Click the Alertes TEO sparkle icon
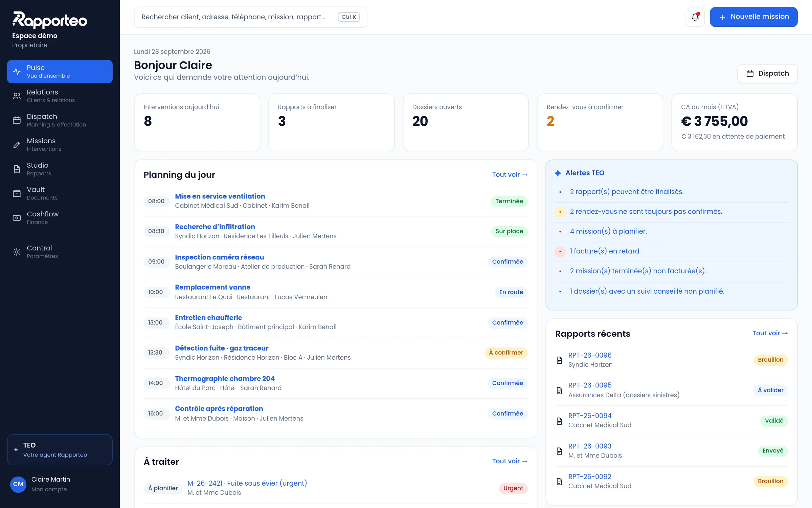Image resolution: width=812 pixels, height=508 pixels. (558, 173)
